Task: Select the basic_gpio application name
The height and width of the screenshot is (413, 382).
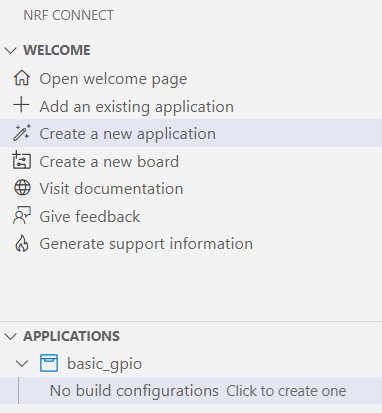Action: [x=105, y=364]
